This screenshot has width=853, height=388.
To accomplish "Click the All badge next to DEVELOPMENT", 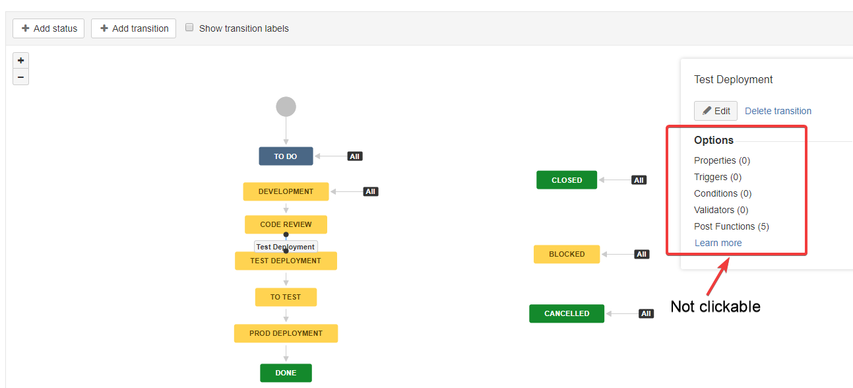I will click(370, 192).
